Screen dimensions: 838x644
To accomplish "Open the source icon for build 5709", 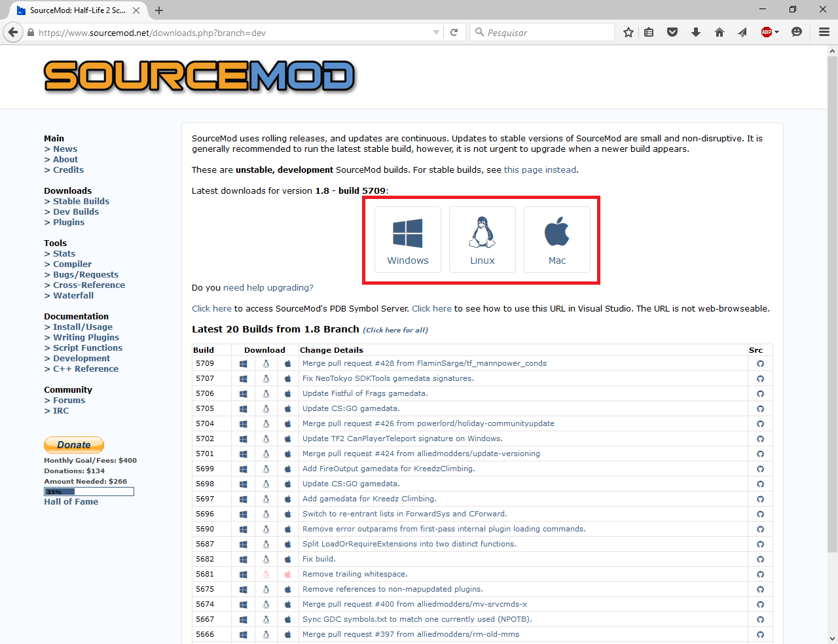I will 760,364.
